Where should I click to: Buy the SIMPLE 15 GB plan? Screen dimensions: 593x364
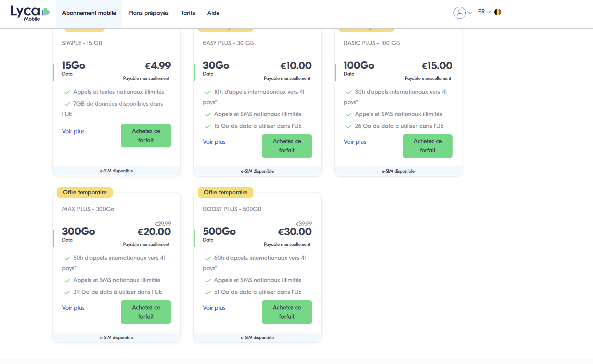pyautogui.click(x=146, y=136)
